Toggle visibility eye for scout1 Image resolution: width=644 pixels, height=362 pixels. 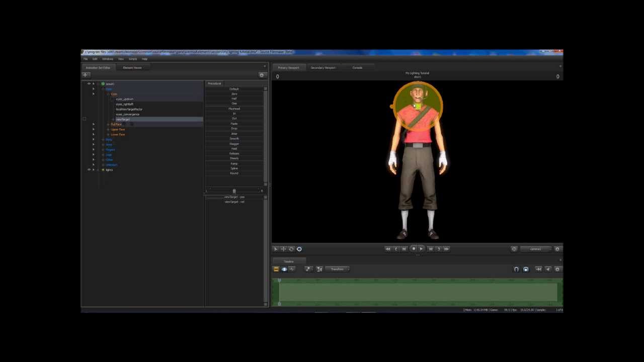point(89,84)
